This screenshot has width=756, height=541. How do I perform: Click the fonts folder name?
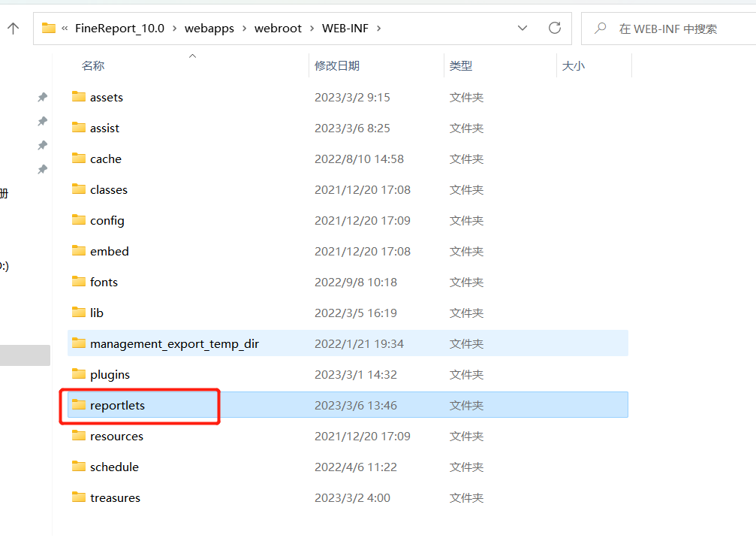pos(104,283)
